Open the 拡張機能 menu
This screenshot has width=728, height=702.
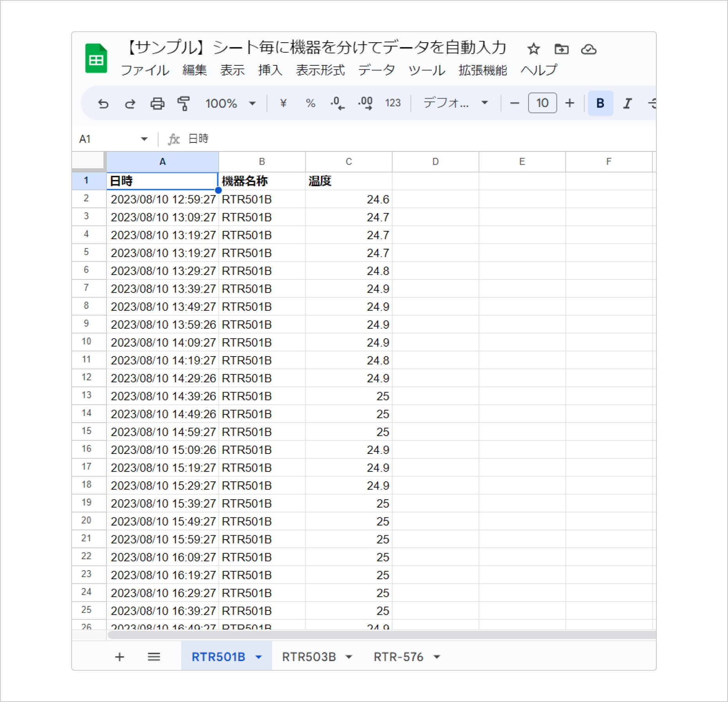click(x=483, y=70)
